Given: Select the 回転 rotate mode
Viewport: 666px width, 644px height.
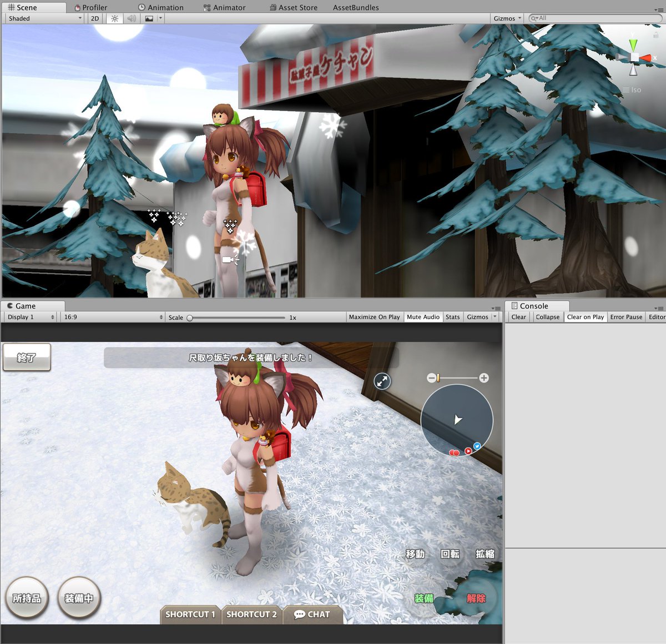Looking at the screenshot, I should coord(450,554).
